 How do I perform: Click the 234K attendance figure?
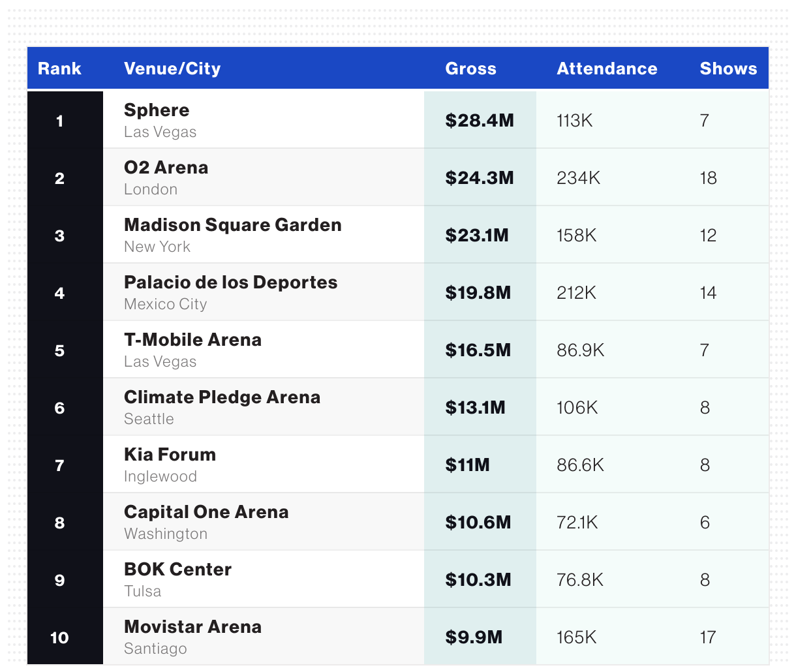pyautogui.click(x=578, y=178)
